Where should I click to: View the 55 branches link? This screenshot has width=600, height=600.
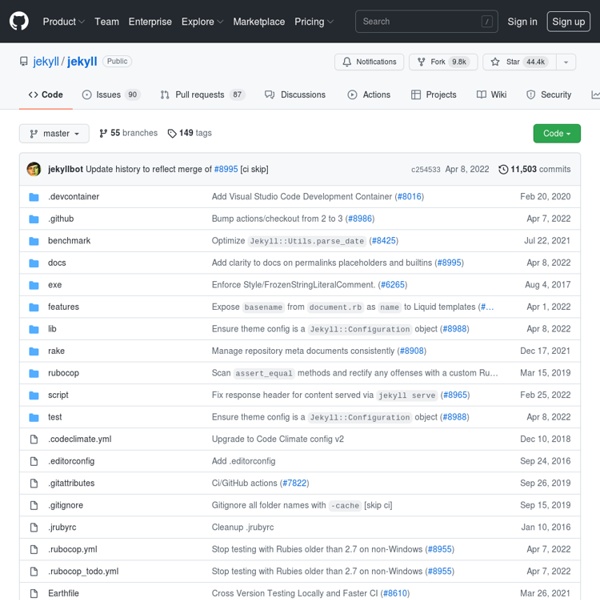[128, 133]
